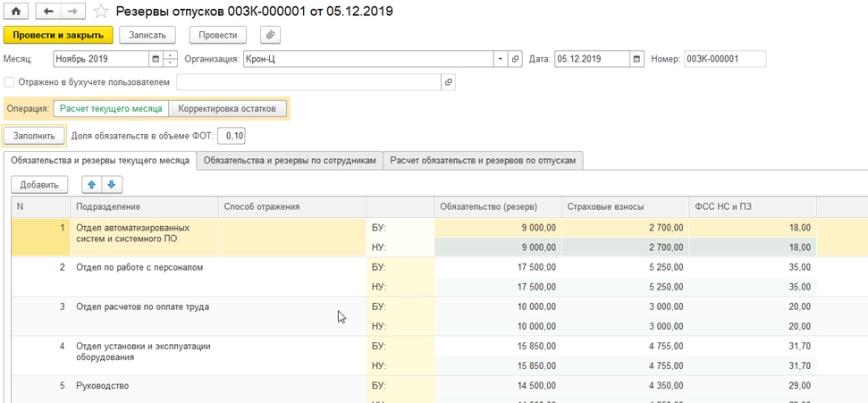Click the 'Доля обязательств в объеме ФОТ' field

(232, 136)
